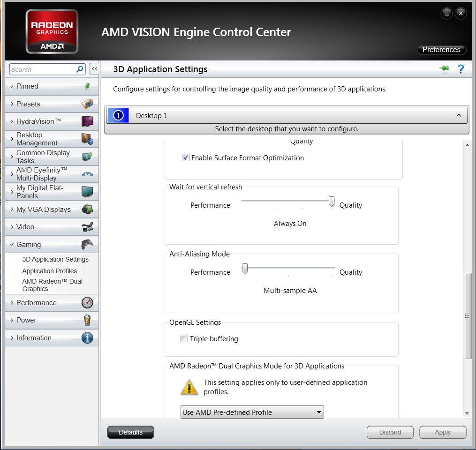The width and height of the screenshot is (476, 450).
Task: Minimize the AMD VISION Engine Control Center
Action: tap(446, 13)
